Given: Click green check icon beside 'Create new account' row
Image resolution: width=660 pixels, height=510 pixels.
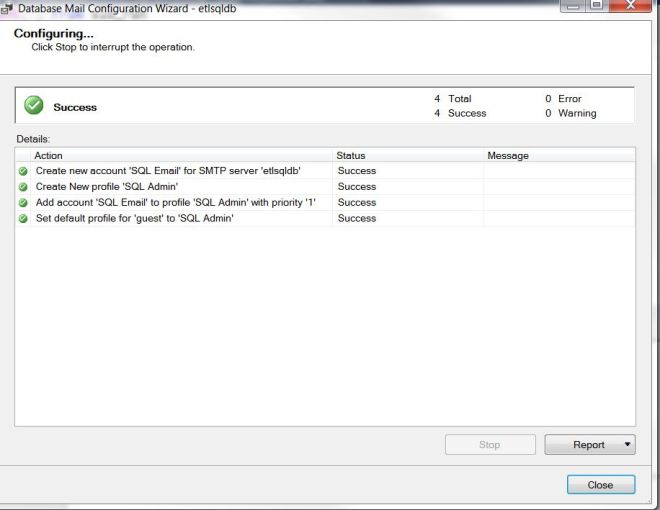Looking at the screenshot, I should click(23, 171).
